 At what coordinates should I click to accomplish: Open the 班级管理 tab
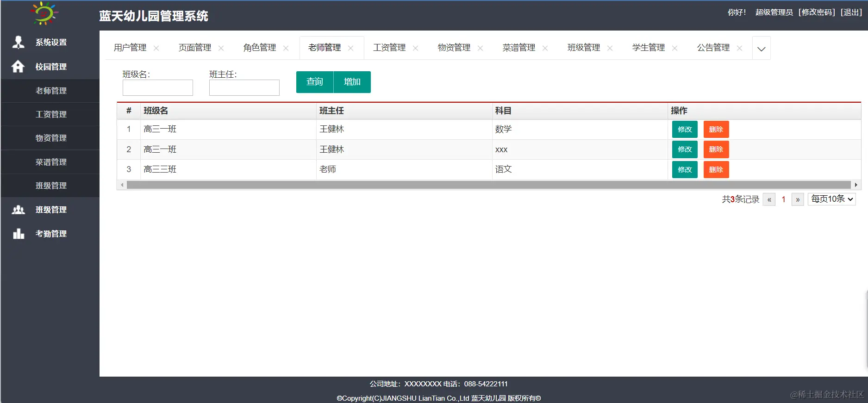(584, 48)
